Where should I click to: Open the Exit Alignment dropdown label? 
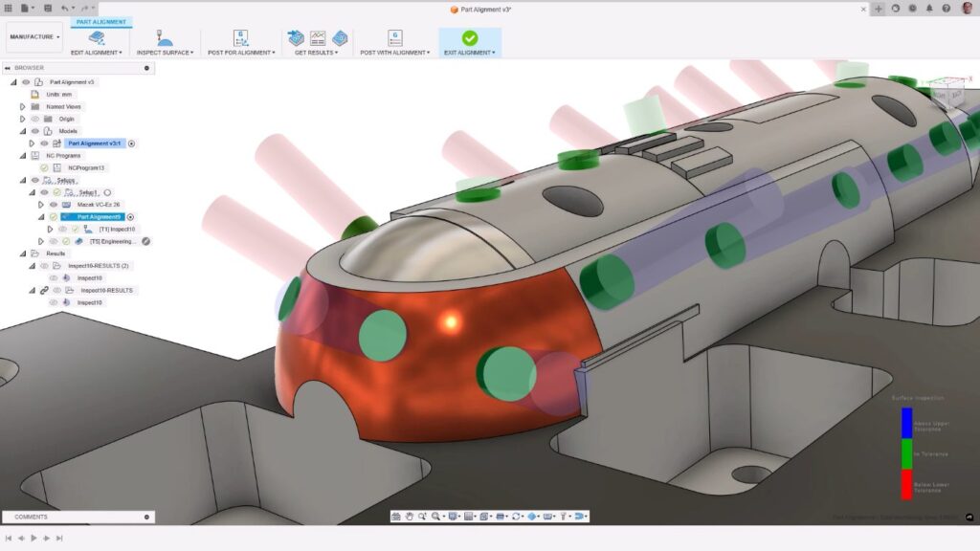469,53
